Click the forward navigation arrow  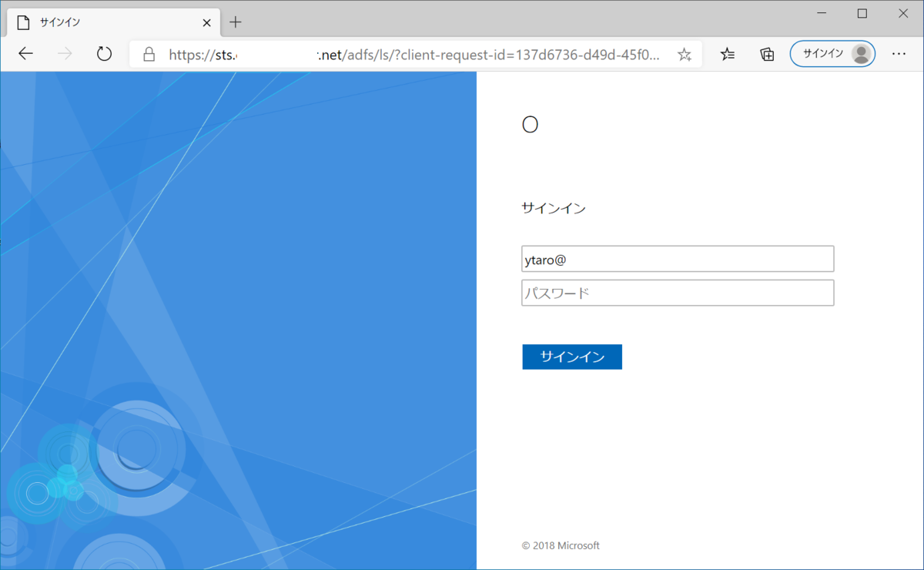[65, 54]
